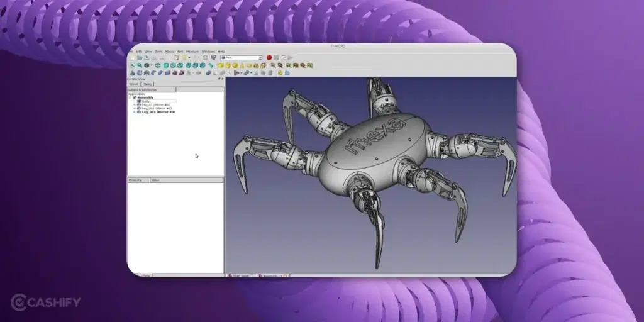Screen dimensions: 644x322
Task: Open the Help menu
Action: [x=221, y=52]
